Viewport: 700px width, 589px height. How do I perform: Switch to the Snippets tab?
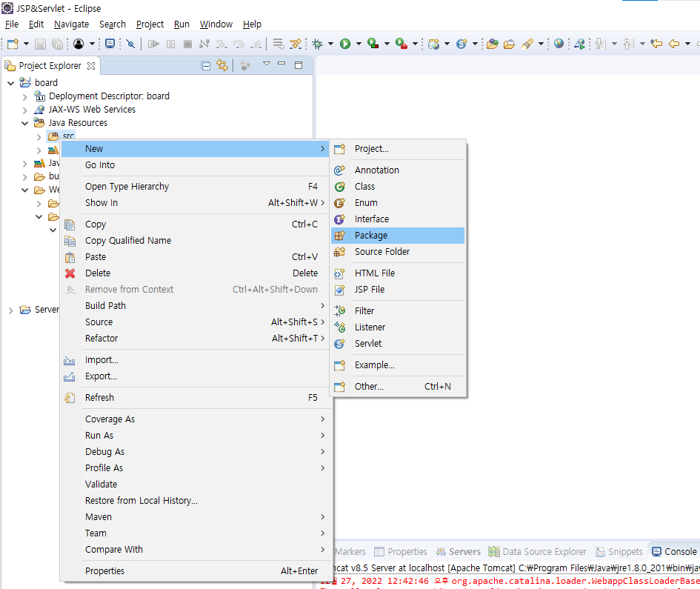619,551
